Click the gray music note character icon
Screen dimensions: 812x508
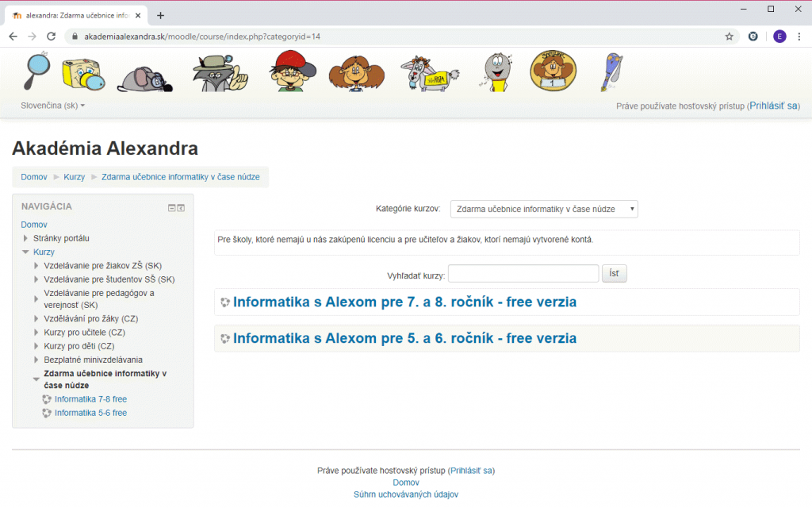(496, 72)
